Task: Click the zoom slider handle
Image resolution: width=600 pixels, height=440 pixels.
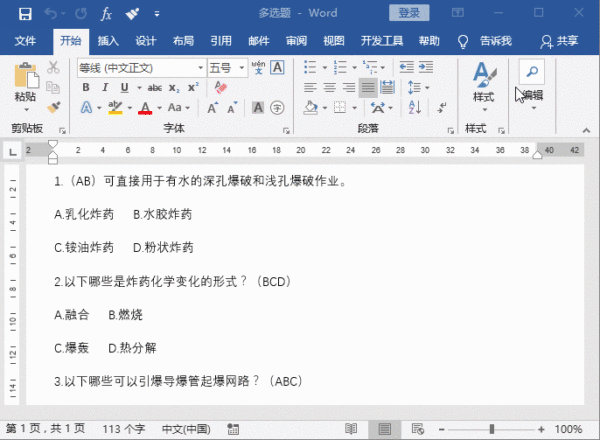Action: [x=492, y=429]
